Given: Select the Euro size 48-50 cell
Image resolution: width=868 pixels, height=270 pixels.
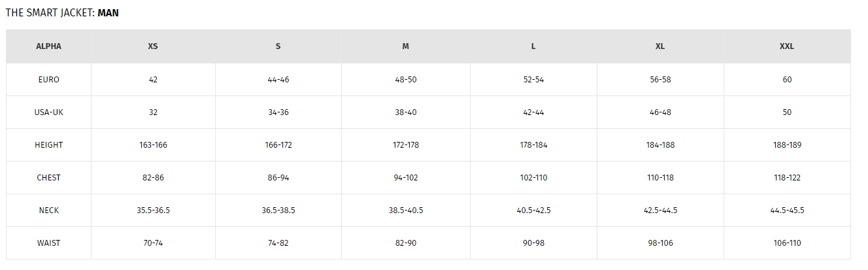Looking at the screenshot, I should (405, 79).
